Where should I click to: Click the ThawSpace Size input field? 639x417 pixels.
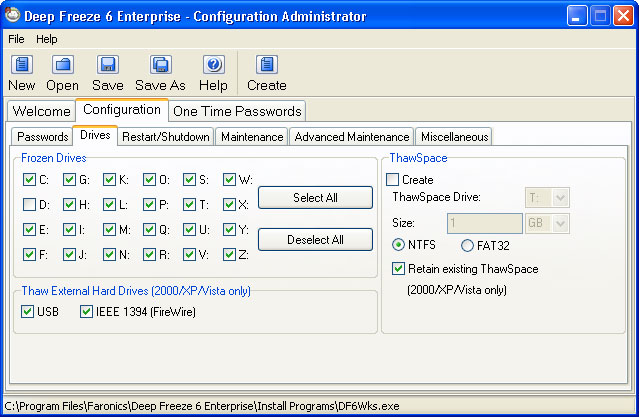click(485, 223)
